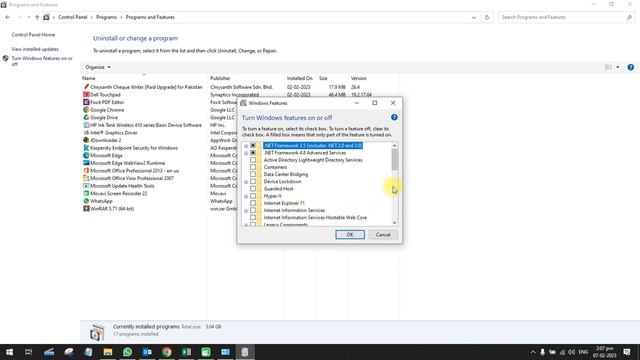
Task: Open the notification center icon
Action: pyautogui.click(x=627, y=352)
